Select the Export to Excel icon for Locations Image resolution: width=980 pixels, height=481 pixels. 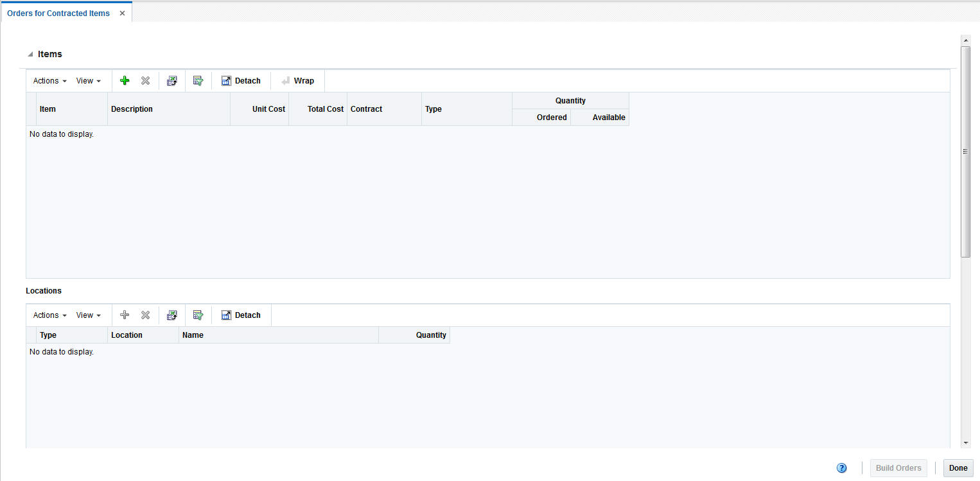point(171,315)
